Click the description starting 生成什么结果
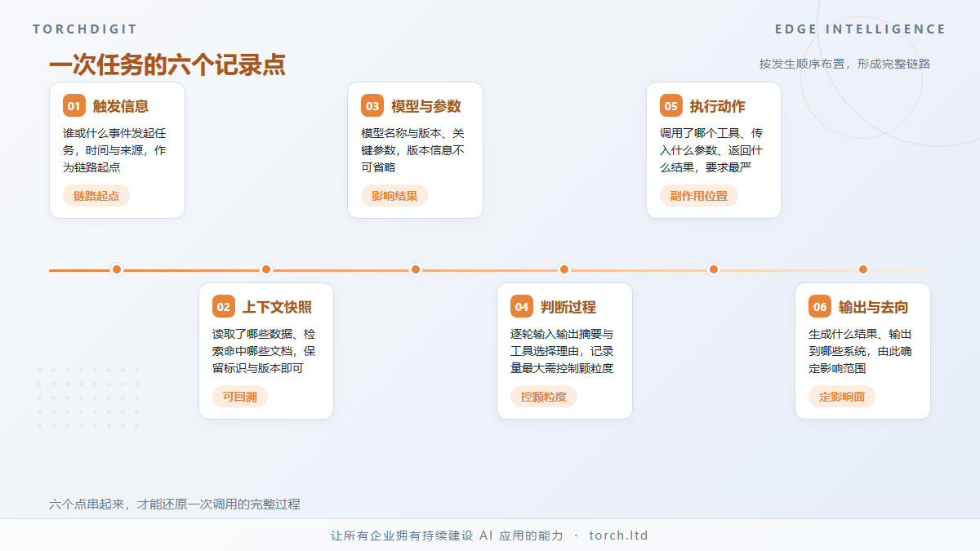The width and height of the screenshot is (980, 551). [x=861, y=351]
